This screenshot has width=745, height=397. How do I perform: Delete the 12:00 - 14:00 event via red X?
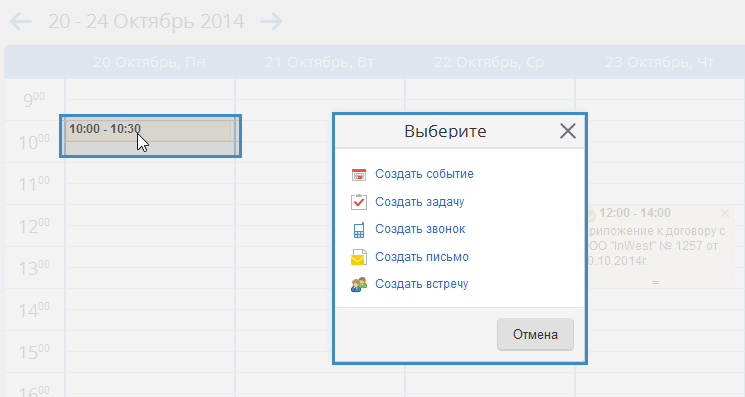point(725,213)
